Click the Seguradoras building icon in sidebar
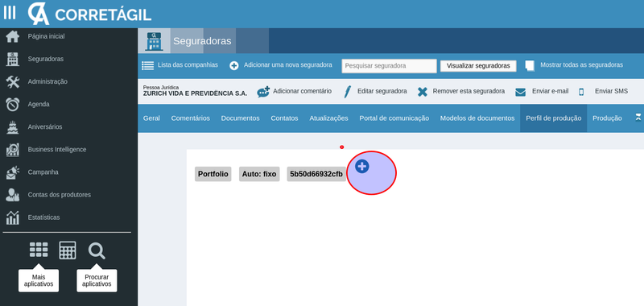Image resolution: width=644 pixels, height=306 pixels. [13, 59]
